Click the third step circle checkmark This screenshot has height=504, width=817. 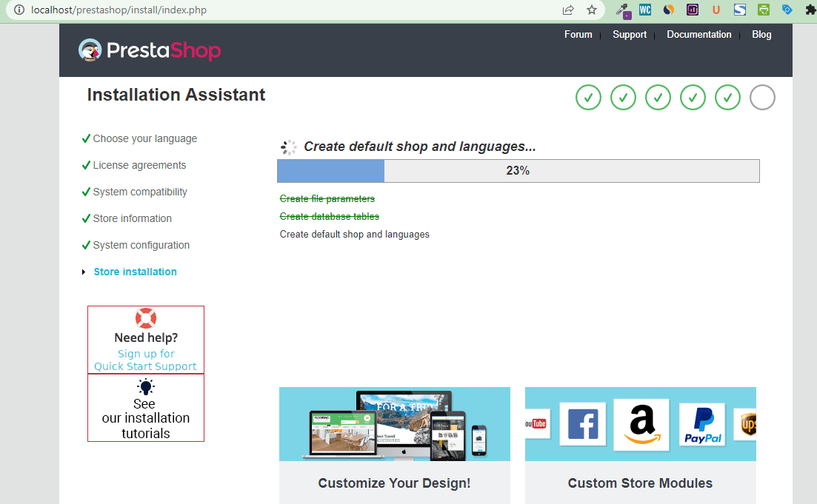tap(658, 98)
